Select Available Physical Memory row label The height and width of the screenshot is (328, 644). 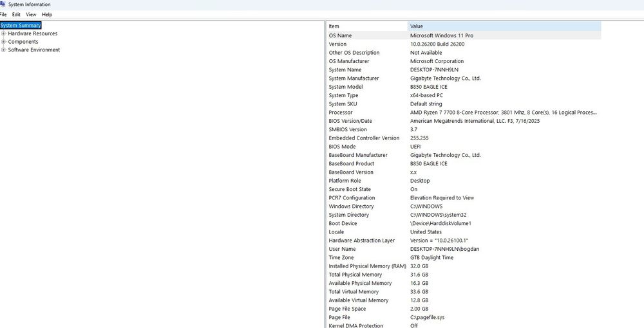coord(360,284)
